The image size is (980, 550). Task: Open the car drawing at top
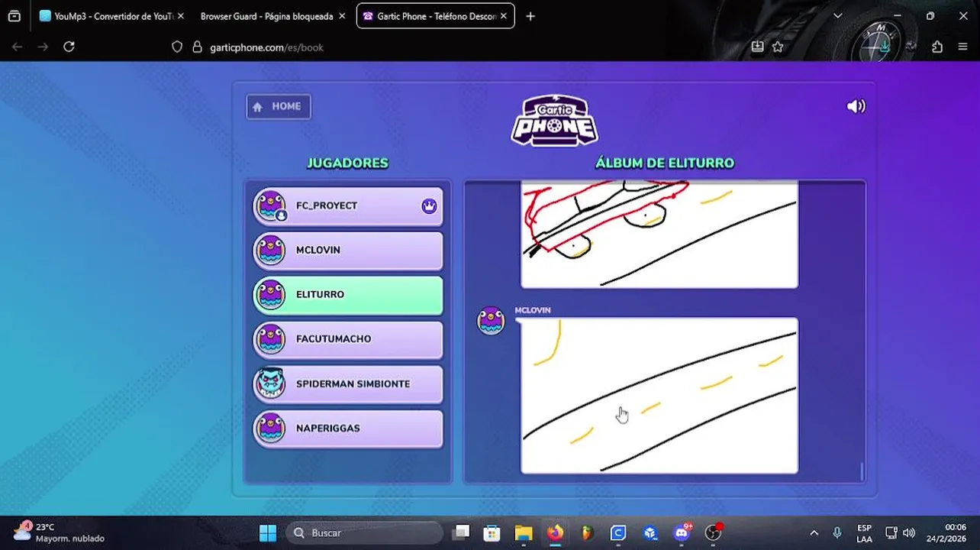click(x=659, y=234)
